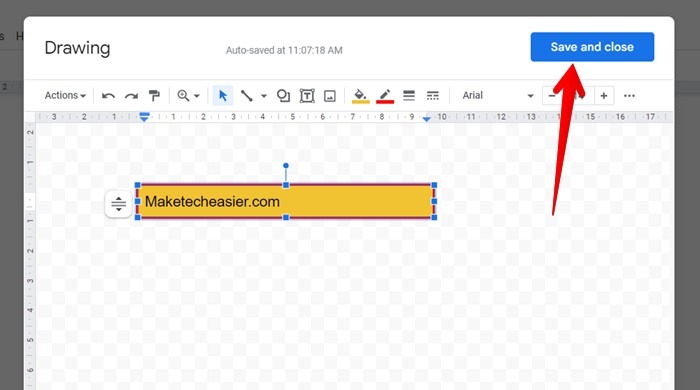The width and height of the screenshot is (700, 390).
Task: Click the bottom-right resize handle of text box
Action: (434, 217)
